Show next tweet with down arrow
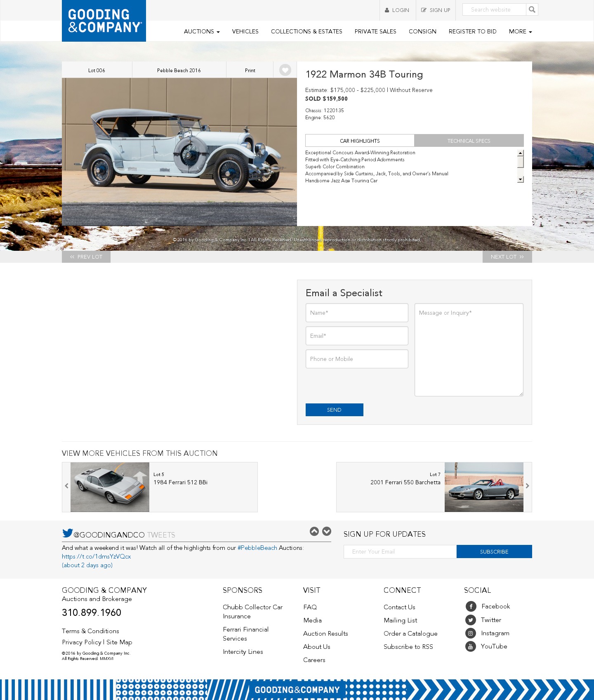 click(x=327, y=531)
